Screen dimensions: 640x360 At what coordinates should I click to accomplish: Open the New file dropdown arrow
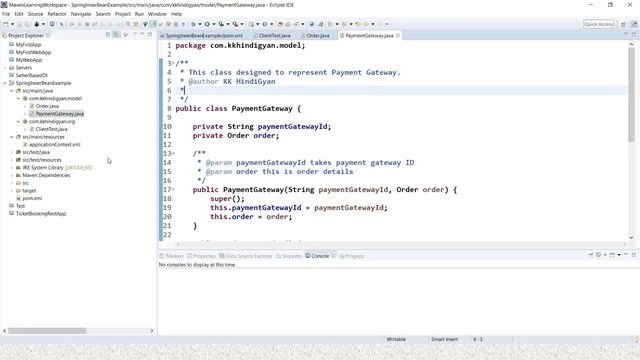12,24
